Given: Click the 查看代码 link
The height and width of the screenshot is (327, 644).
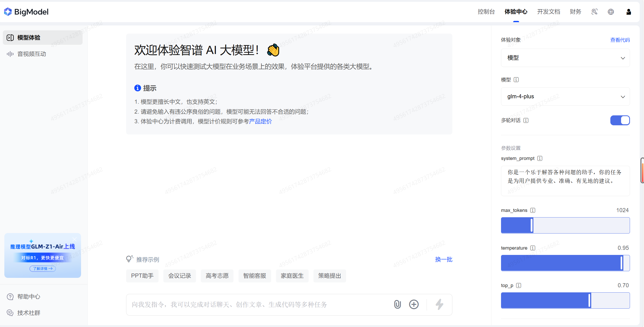Looking at the screenshot, I should coord(620,40).
